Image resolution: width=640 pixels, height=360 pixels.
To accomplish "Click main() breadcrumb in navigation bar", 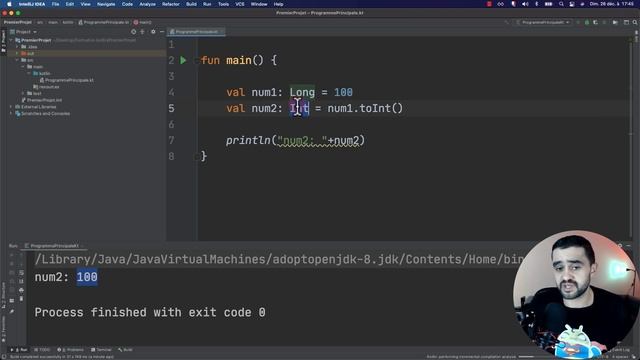I will (143, 22).
